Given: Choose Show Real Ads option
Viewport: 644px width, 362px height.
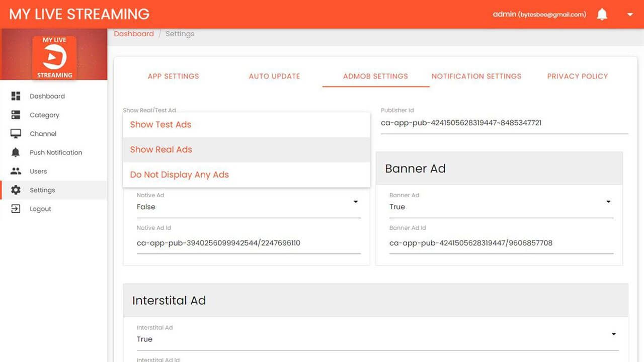Looking at the screenshot, I should click(161, 150).
